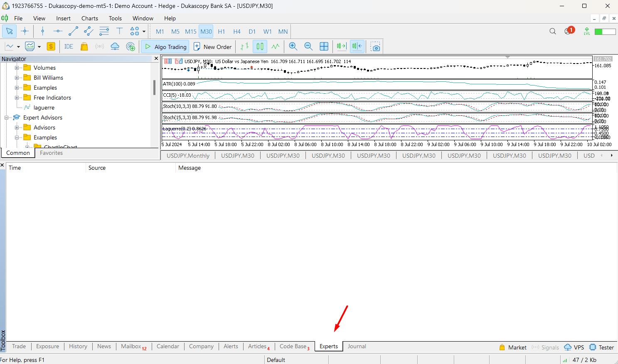The image size is (618, 364).
Task: Collapse the Expert Advisors node
Action: 7,117
